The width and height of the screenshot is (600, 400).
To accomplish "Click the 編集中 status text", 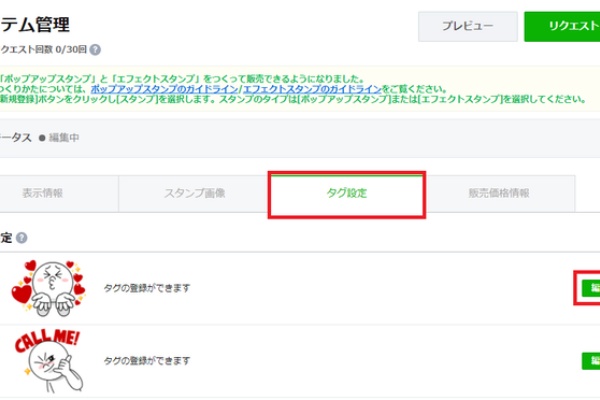I will [x=64, y=138].
